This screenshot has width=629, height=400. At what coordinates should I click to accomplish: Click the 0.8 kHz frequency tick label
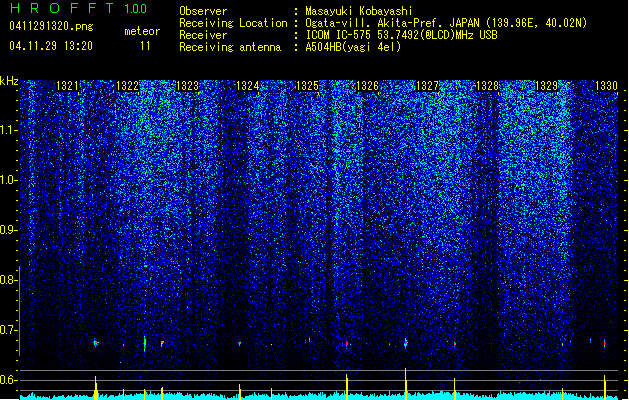[9, 280]
